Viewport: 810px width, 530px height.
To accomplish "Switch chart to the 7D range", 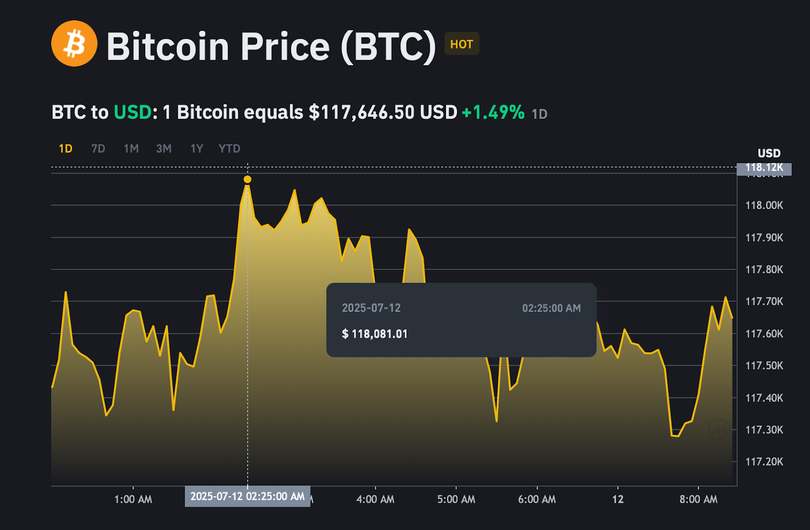I will 98,149.
